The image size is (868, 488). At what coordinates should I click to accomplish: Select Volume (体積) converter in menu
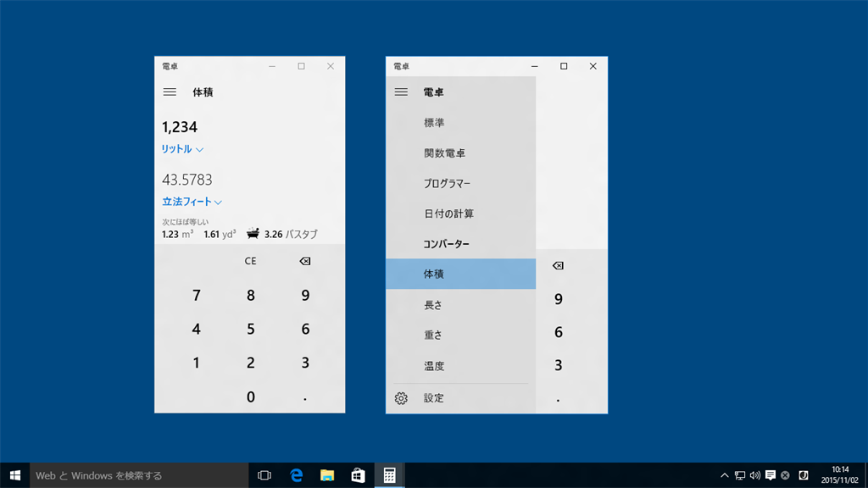click(x=460, y=274)
